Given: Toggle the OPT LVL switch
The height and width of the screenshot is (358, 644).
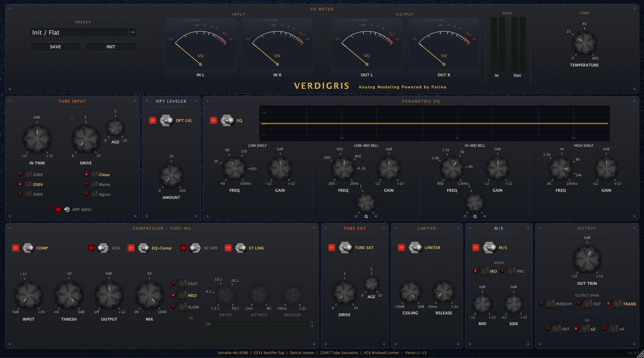Looking at the screenshot, I should click(x=166, y=120).
